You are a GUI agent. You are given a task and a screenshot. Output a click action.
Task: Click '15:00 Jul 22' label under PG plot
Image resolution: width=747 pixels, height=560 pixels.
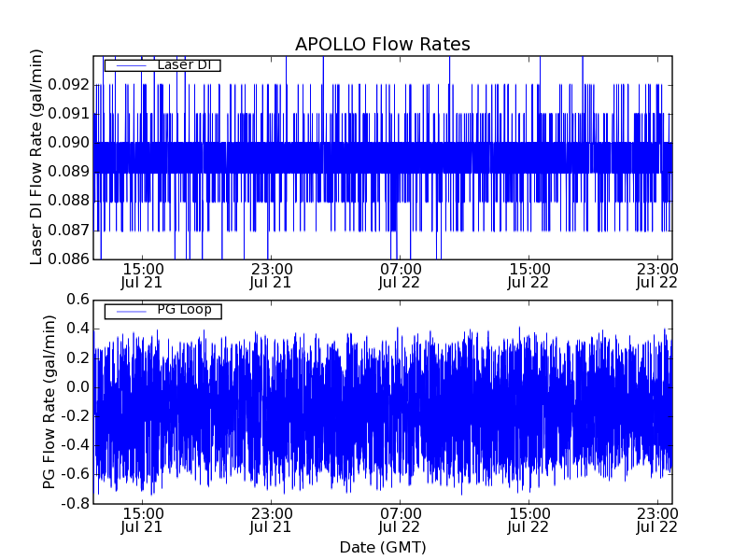pos(529,521)
